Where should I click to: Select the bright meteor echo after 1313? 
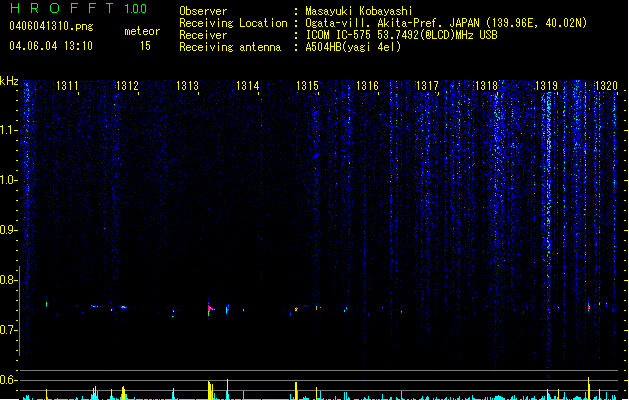point(210,309)
